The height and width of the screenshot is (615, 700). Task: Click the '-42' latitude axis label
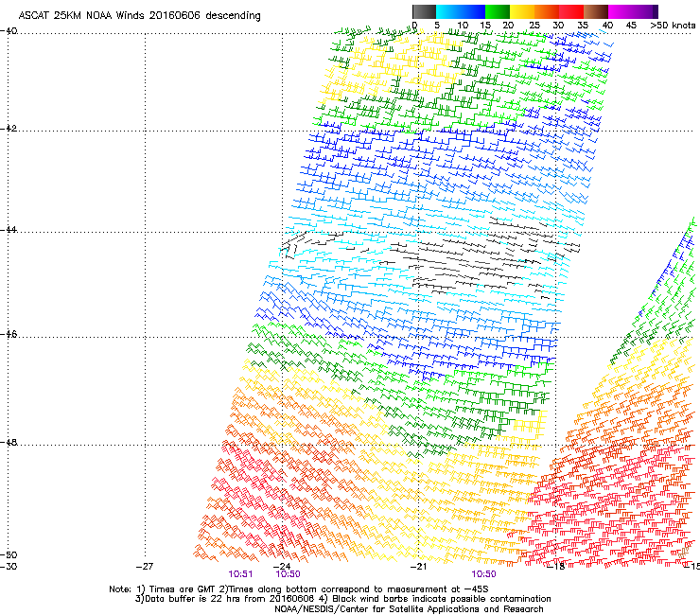pyautogui.click(x=9, y=128)
